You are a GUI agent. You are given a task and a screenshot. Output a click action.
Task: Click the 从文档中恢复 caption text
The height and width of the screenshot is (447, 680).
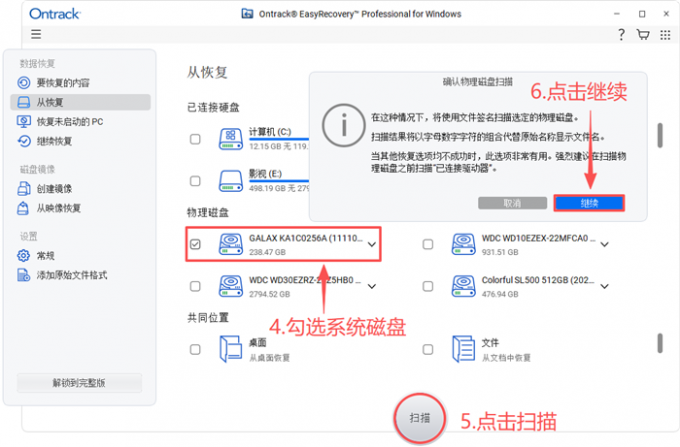coord(506,358)
